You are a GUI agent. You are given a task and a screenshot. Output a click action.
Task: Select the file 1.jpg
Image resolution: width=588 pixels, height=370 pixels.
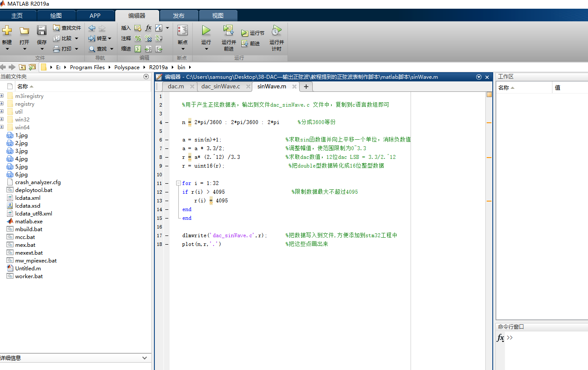point(21,135)
